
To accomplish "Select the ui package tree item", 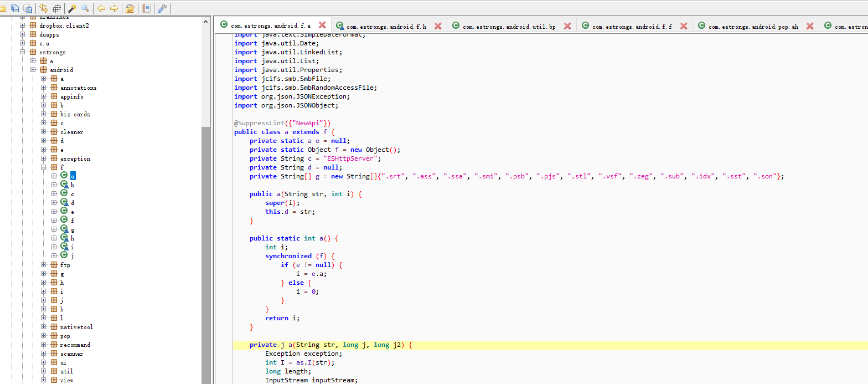I will point(63,362).
